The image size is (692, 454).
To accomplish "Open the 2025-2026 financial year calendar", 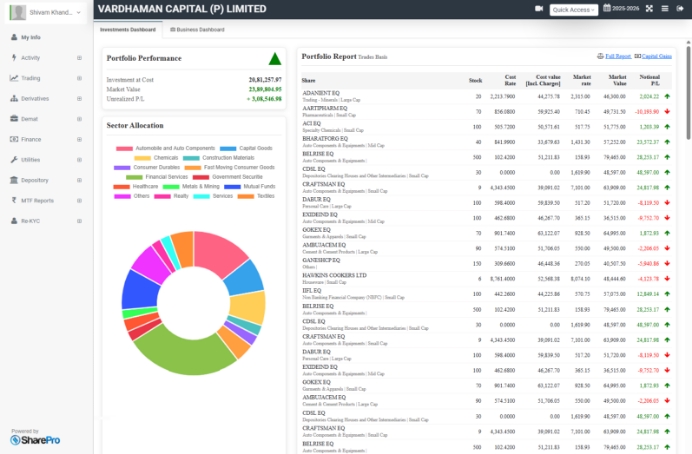I will 622,9.
